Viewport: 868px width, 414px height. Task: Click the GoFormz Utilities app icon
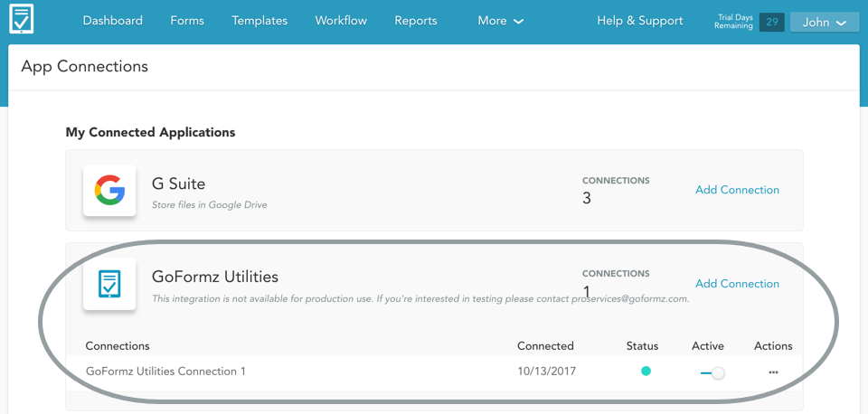(x=109, y=283)
